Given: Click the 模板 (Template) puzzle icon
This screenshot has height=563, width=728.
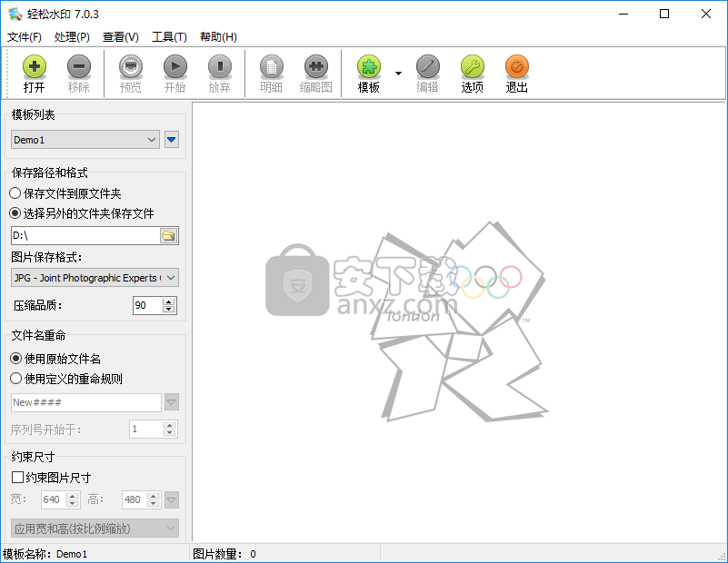Looking at the screenshot, I should (x=369, y=67).
